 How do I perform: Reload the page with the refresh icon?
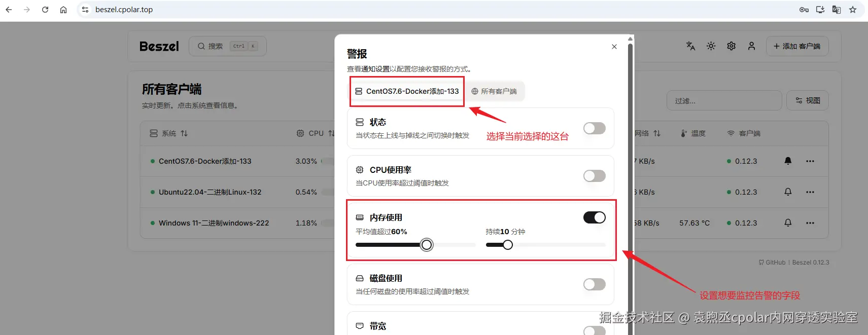coord(45,10)
